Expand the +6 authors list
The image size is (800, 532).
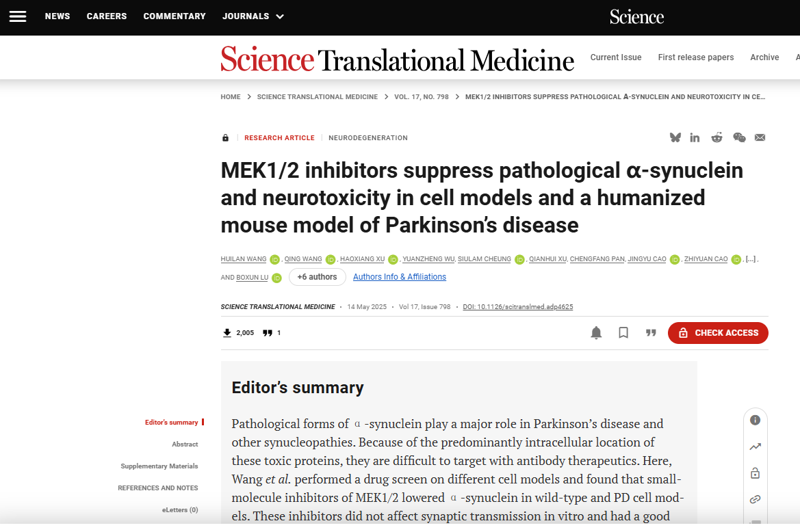(317, 277)
